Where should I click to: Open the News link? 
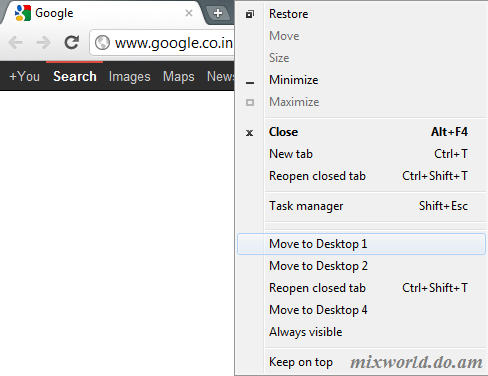tap(221, 76)
